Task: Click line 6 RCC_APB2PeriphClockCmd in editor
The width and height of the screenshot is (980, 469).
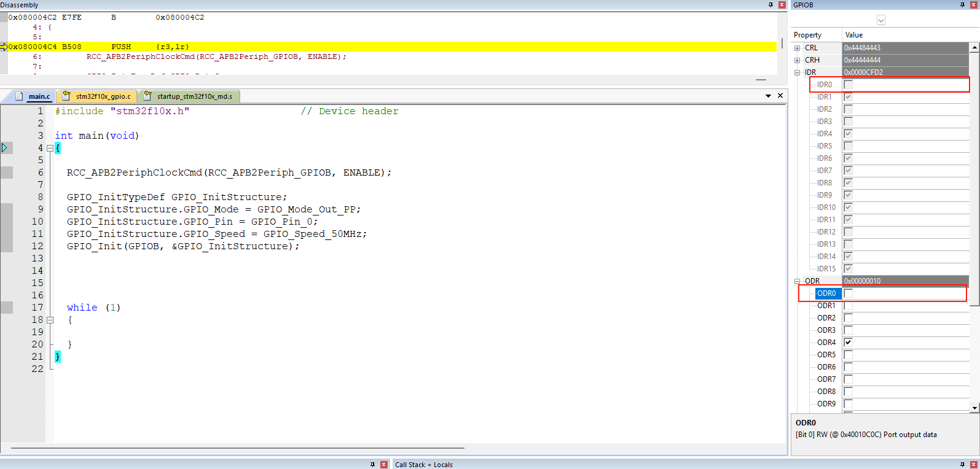Action: point(229,172)
